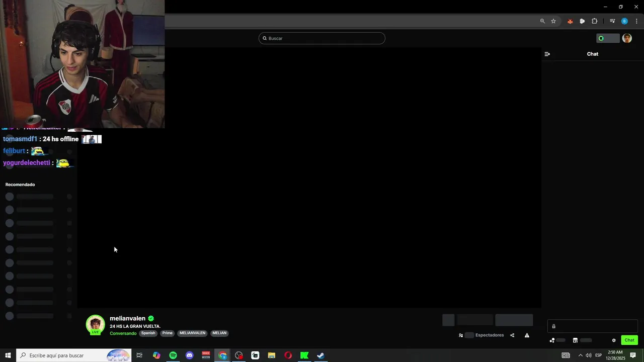644x362 pixels.
Task: Click the Buscar search field
Action: (322, 38)
